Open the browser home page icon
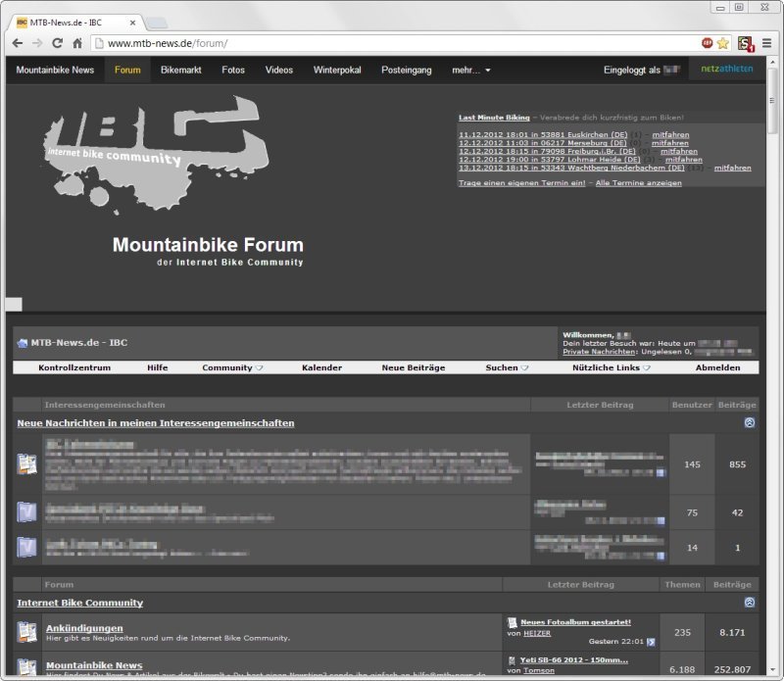The height and width of the screenshot is (681, 784). [77, 43]
